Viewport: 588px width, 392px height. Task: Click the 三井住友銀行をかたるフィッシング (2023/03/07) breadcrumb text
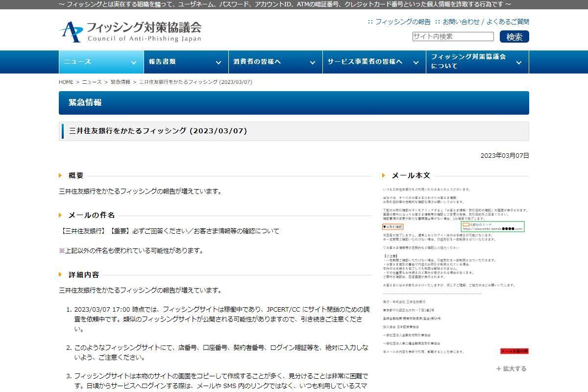click(196, 82)
